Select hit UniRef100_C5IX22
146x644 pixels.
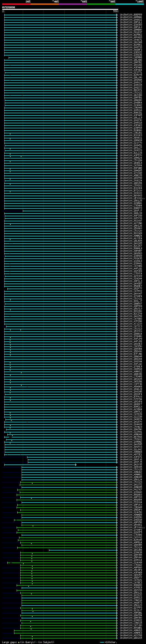(131, 93)
